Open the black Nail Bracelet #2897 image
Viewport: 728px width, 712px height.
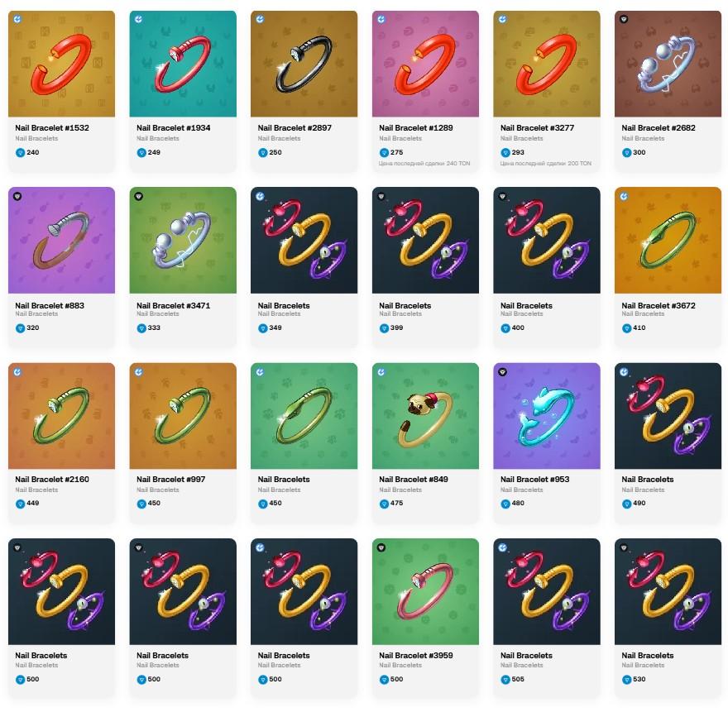point(304,64)
